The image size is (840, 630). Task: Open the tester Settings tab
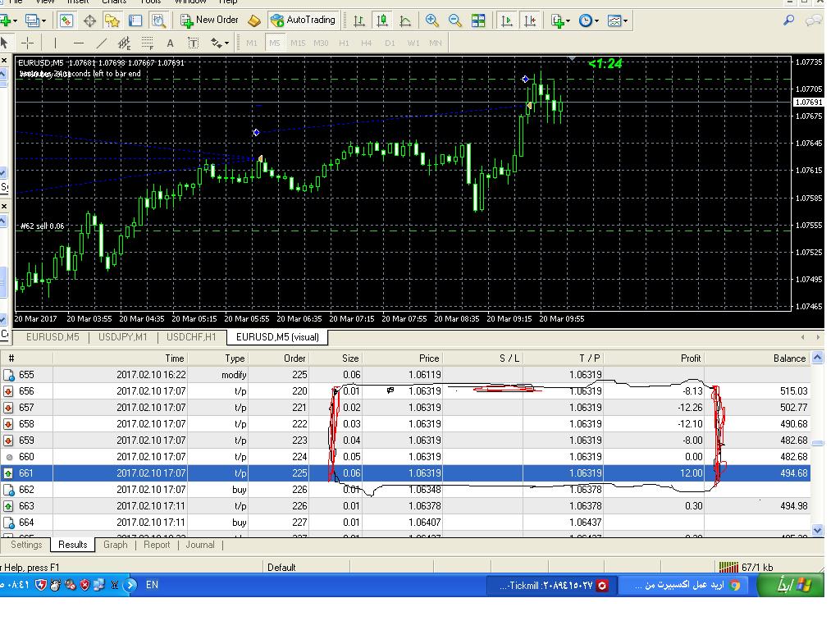26,545
